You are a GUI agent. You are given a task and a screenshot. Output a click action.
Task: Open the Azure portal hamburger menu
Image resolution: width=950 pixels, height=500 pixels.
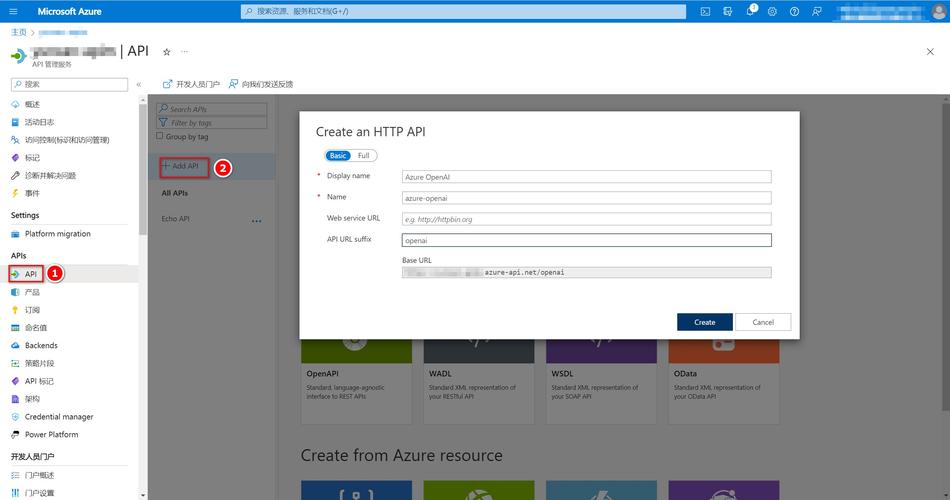click(13, 12)
